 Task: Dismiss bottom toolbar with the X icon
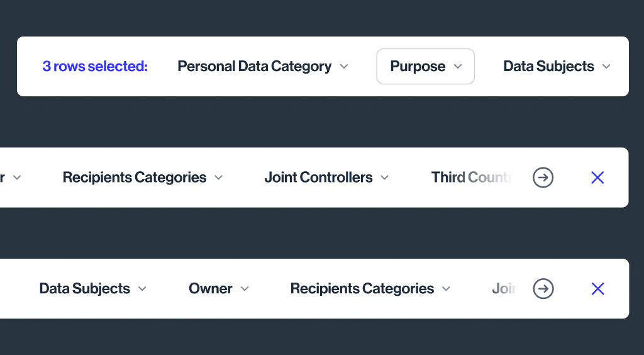pyautogui.click(x=597, y=289)
